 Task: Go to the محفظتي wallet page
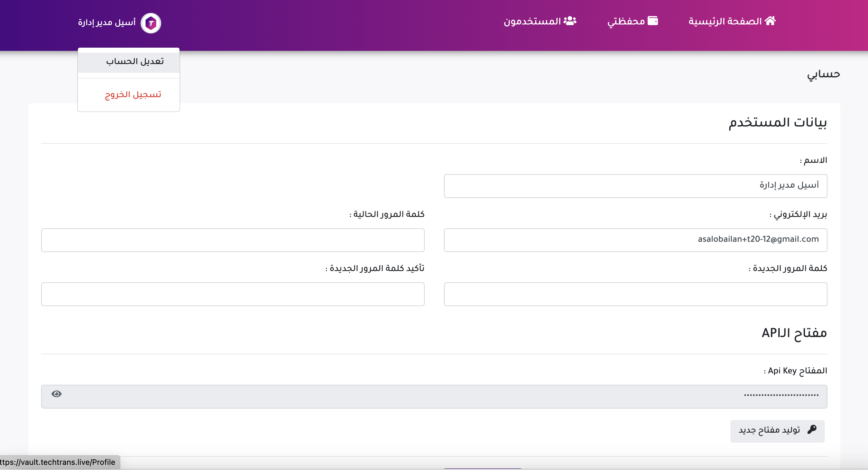pos(626,21)
